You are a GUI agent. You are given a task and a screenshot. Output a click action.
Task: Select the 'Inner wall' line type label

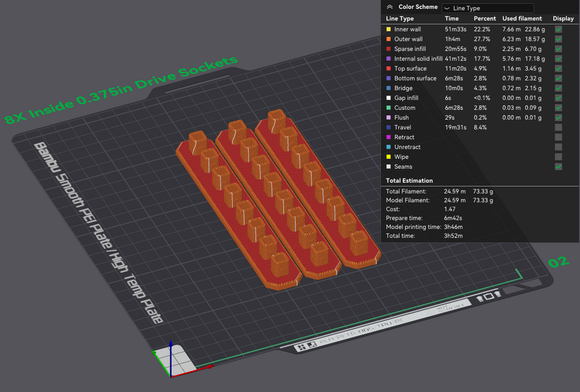click(x=407, y=29)
